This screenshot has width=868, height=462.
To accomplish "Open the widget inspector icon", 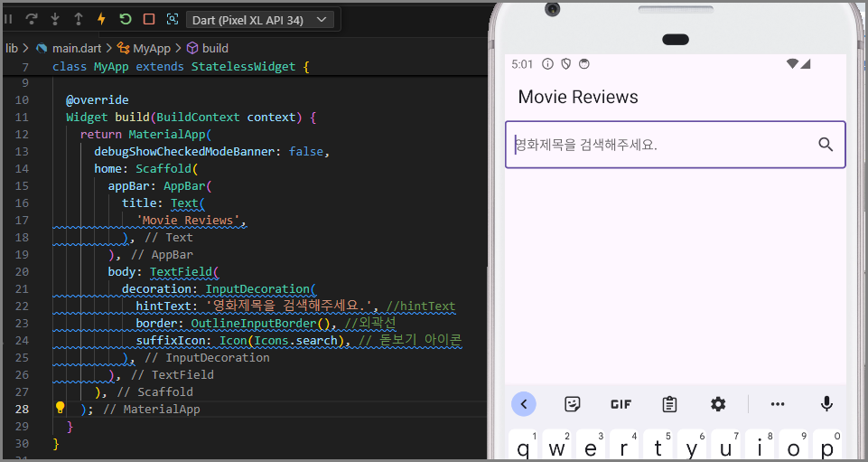I will point(173,19).
